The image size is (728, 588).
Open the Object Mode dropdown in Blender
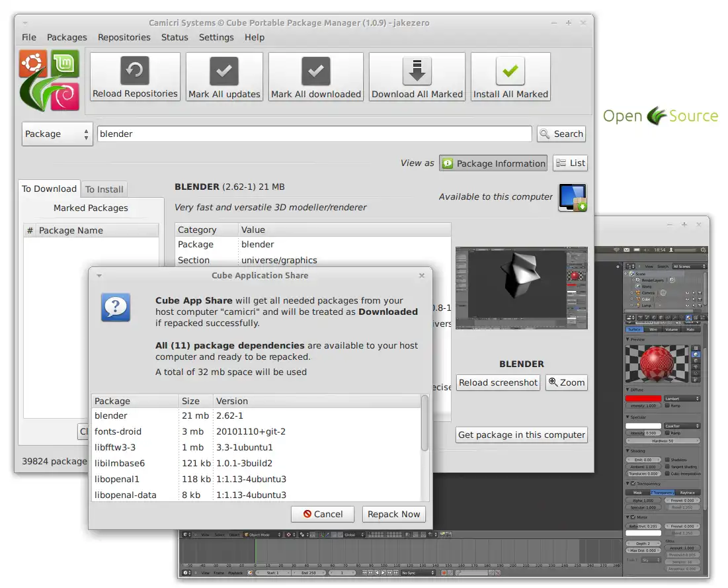(x=263, y=534)
